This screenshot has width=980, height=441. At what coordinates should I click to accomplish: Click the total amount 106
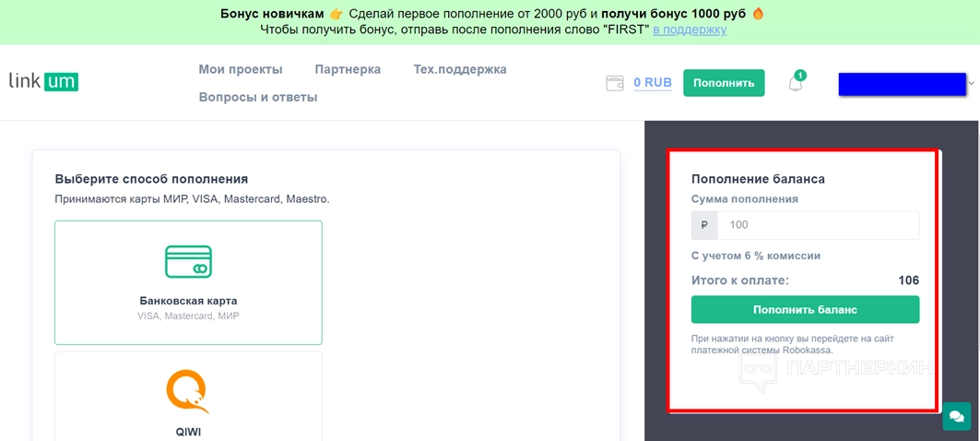pos(908,280)
